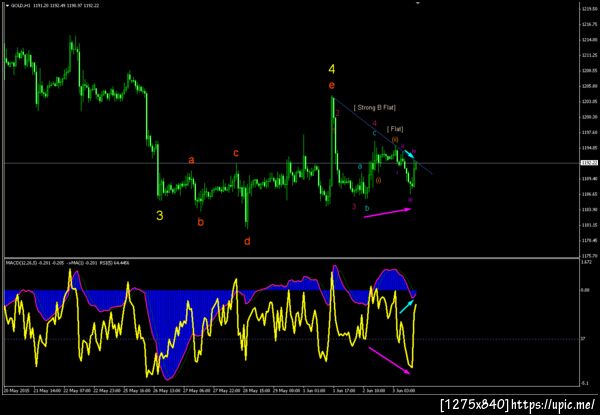Click the 1 Jun 01:00 time axis label
Viewport: 600px width, 415px height.
(314, 391)
